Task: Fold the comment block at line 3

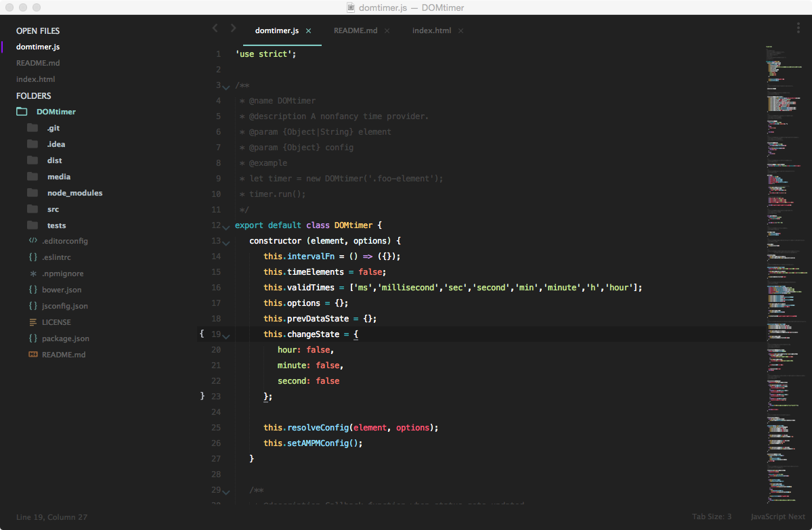Action: (226, 87)
